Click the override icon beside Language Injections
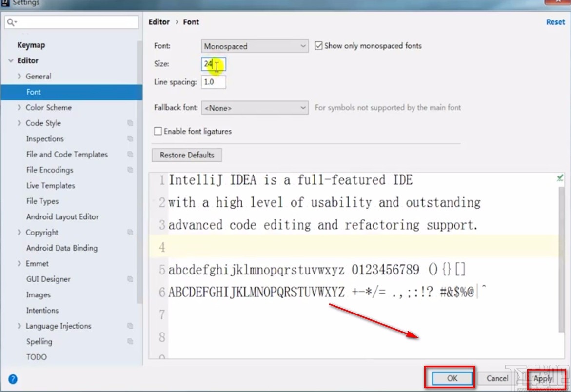 click(x=130, y=326)
